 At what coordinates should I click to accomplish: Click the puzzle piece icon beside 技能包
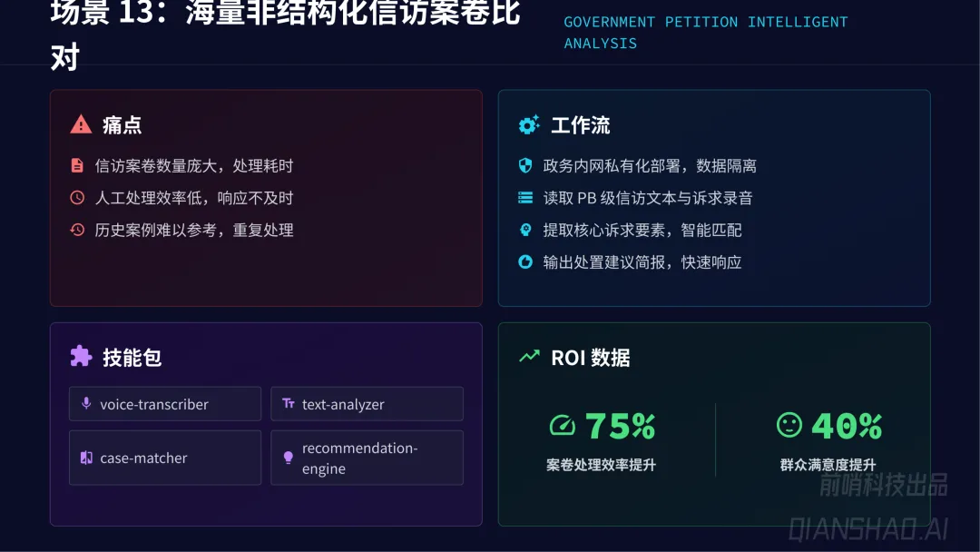coord(81,357)
